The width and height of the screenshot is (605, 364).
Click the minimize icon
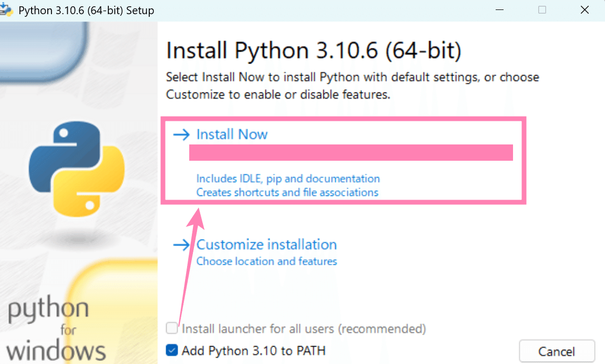(499, 9)
